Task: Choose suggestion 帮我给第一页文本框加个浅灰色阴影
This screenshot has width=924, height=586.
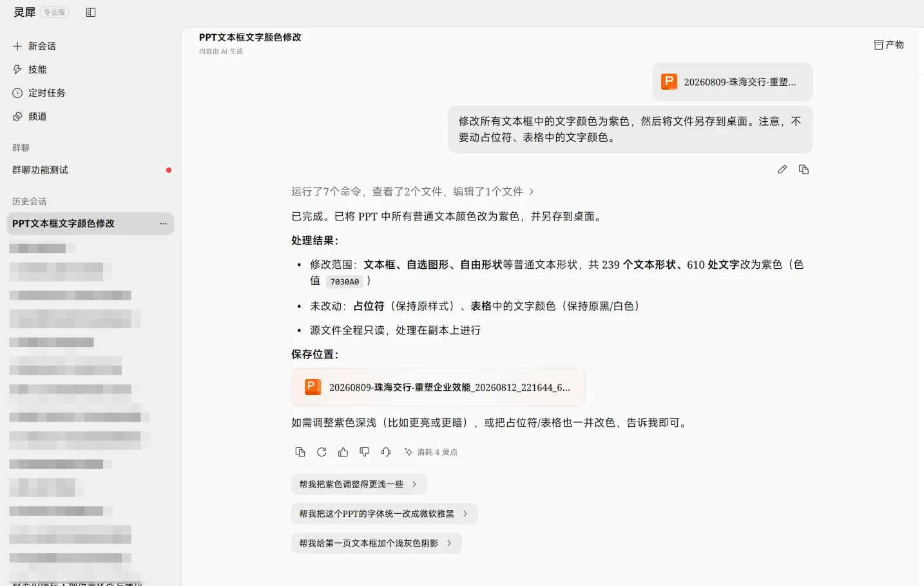Action: point(376,543)
